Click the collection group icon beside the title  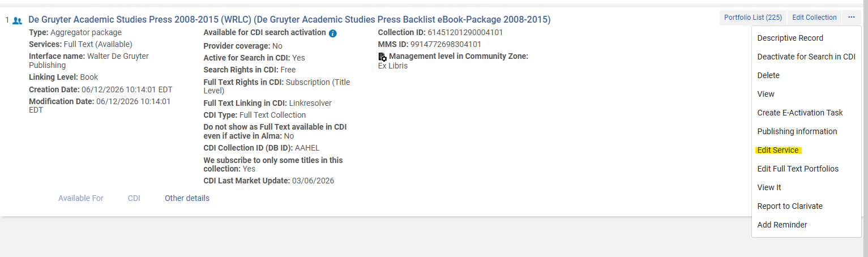point(17,20)
